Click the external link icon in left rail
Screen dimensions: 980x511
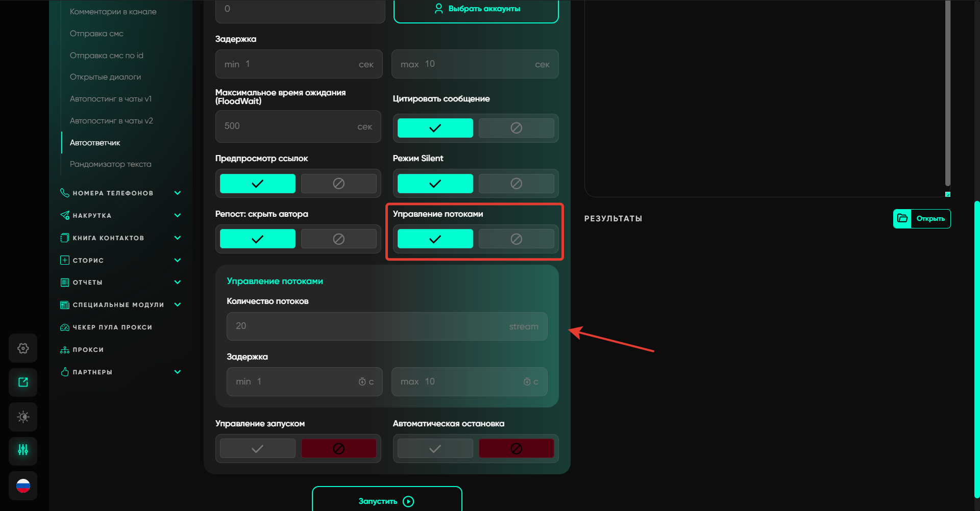23,382
